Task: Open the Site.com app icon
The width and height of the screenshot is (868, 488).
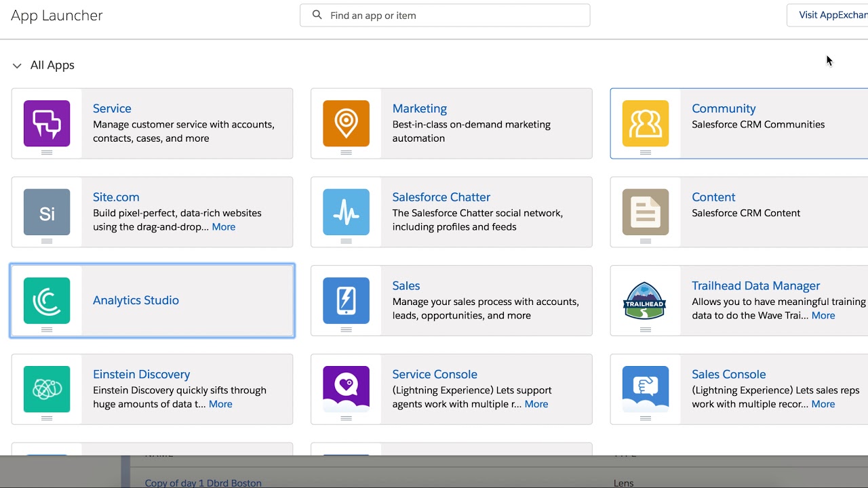Action: pyautogui.click(x=47, y=212)
